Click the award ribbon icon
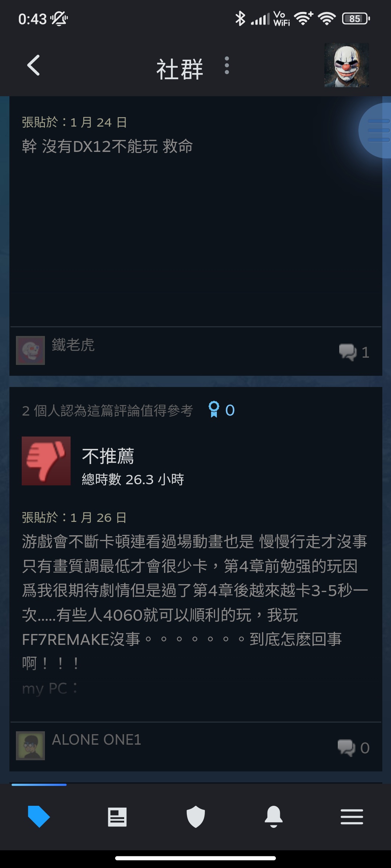 click(x=214, y=410)
